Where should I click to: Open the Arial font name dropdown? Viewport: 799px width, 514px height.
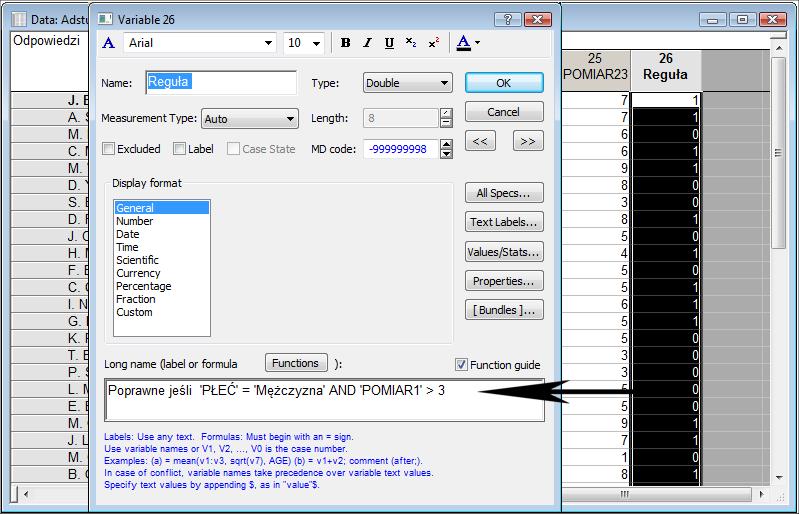(x=269, y=43)
